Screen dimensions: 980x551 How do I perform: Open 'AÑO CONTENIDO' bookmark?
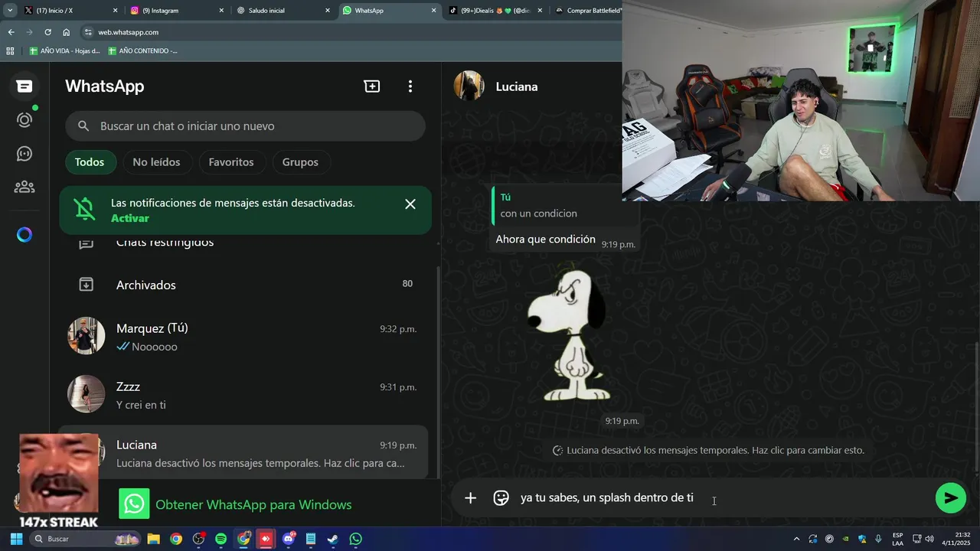click(x=143, y=51)
